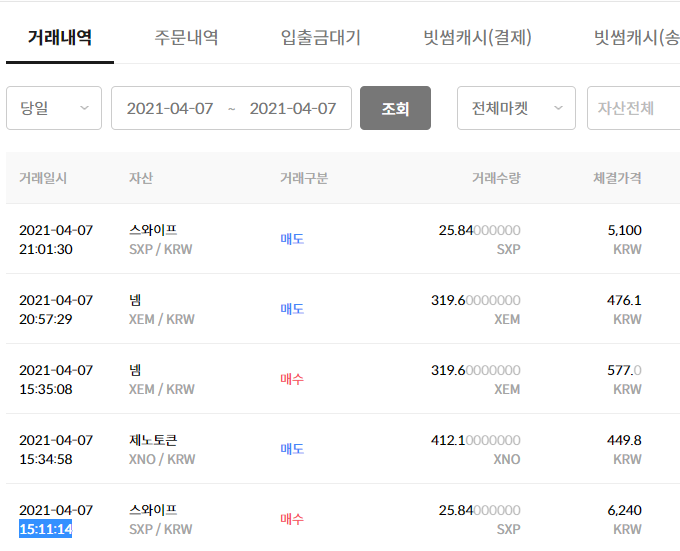The height and width of the screenshot is (551, 680).
Task: Click 넴 asset in the 20:57:29 row
Action: 135,300
